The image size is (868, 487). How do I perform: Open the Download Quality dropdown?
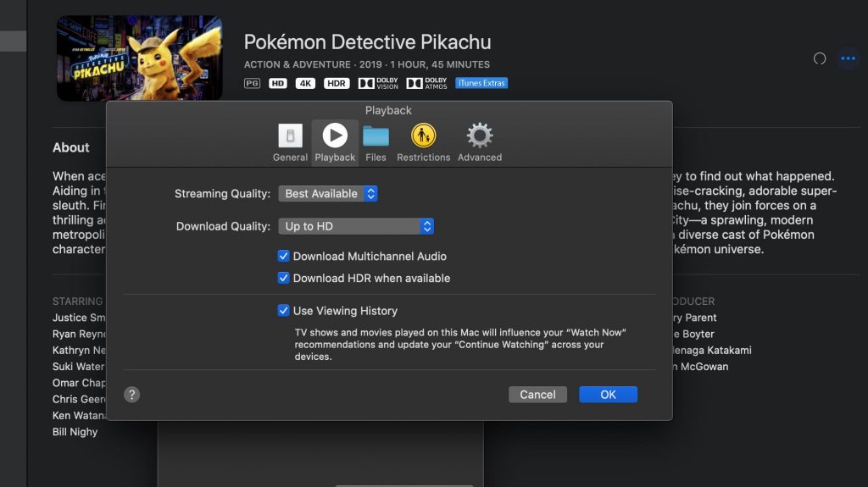coord(356,226)
